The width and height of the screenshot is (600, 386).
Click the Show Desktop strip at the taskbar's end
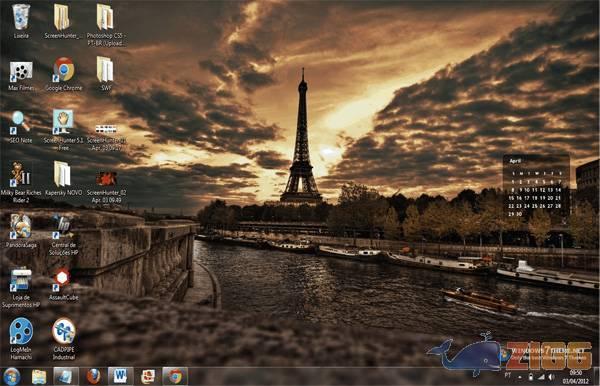pyautogui.click(x=597, y=376)
